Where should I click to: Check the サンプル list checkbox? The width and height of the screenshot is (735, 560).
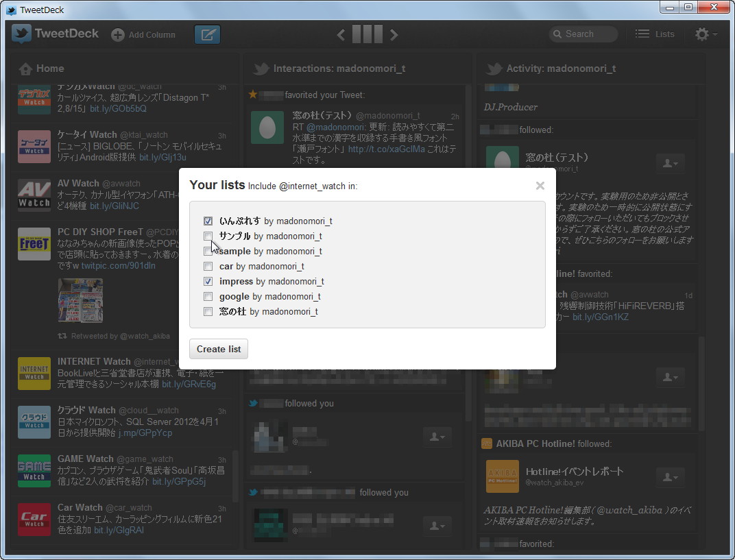[x=208, y=236]
